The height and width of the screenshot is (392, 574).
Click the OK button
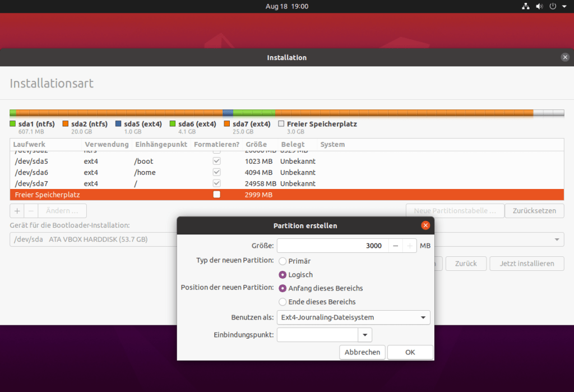point(410,352)
